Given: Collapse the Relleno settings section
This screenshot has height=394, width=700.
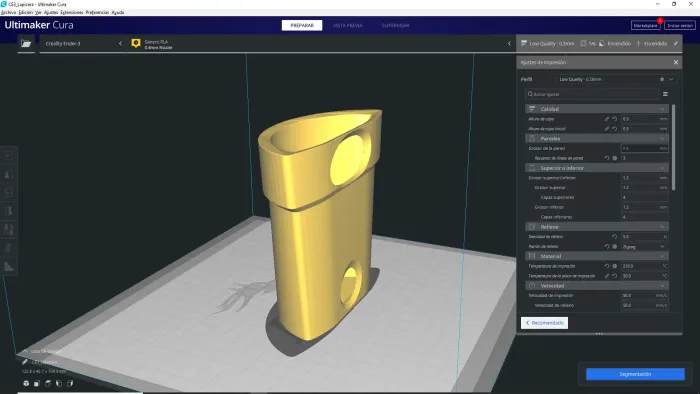Looking at the screenshot, I should pos(662,227).
